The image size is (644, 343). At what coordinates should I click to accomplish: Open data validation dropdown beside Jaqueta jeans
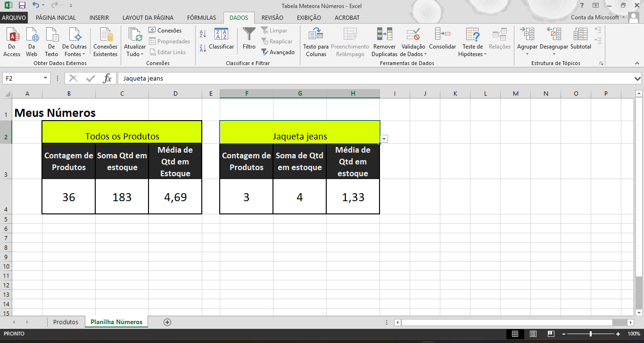tap(384, 139)
